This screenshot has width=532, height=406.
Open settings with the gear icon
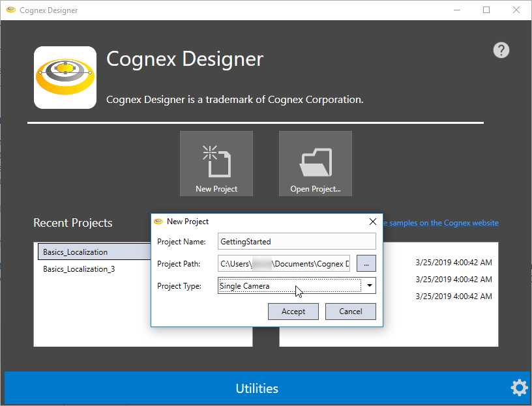pos(519,388)
